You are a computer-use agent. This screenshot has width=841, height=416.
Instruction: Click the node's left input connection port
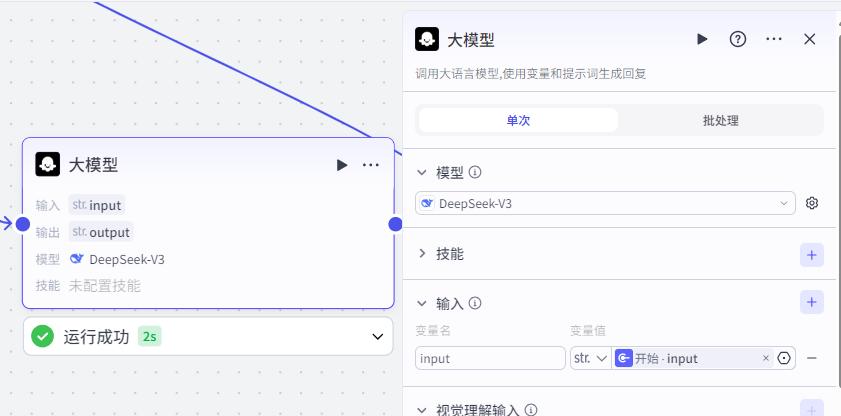point(23,224)
